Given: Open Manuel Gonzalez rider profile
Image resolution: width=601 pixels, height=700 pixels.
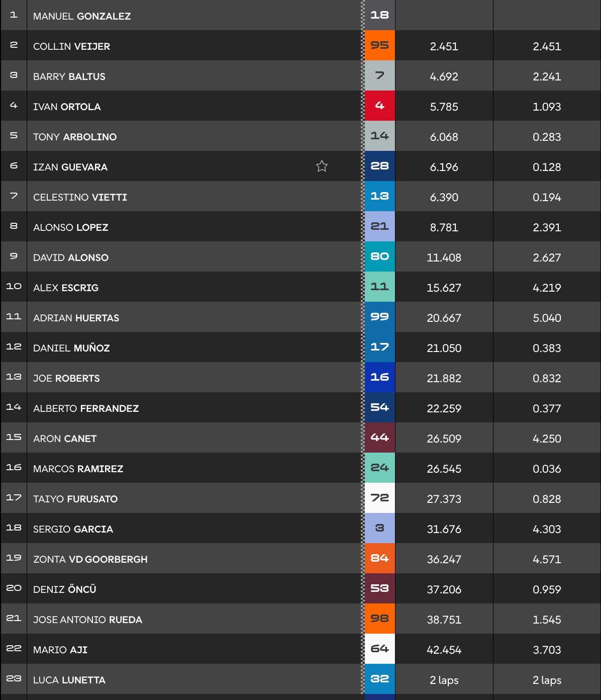Looking at the screenshot, I should click(82, 16).
